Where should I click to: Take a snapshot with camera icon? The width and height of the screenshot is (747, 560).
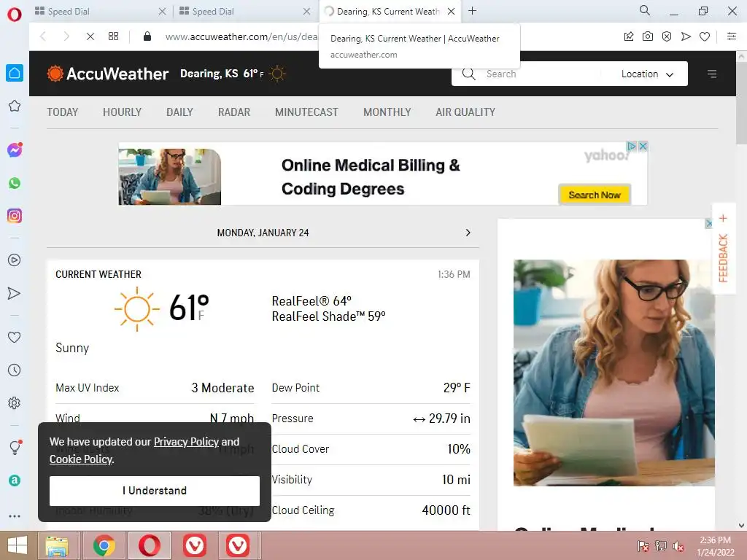click(648, 36)
